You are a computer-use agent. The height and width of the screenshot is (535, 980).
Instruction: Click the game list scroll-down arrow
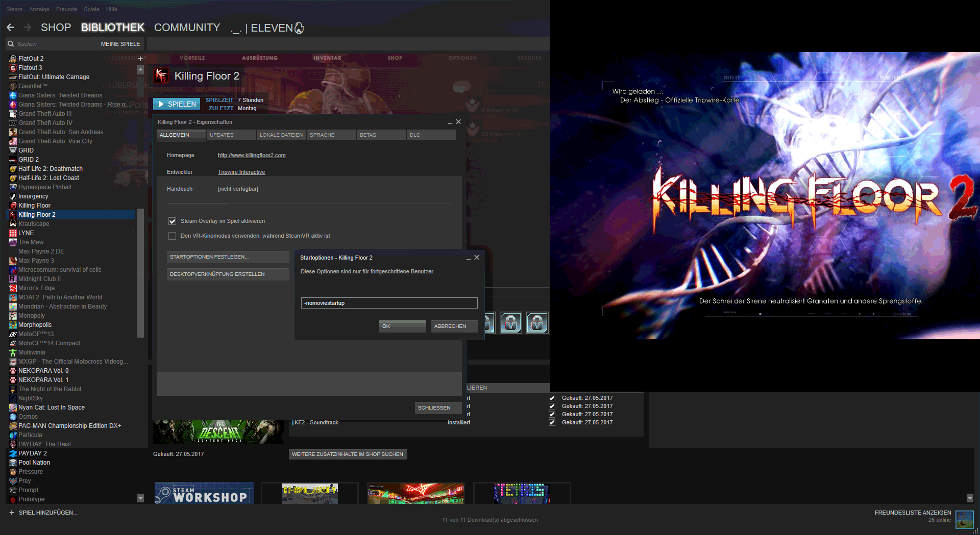[x=140, y=498]
